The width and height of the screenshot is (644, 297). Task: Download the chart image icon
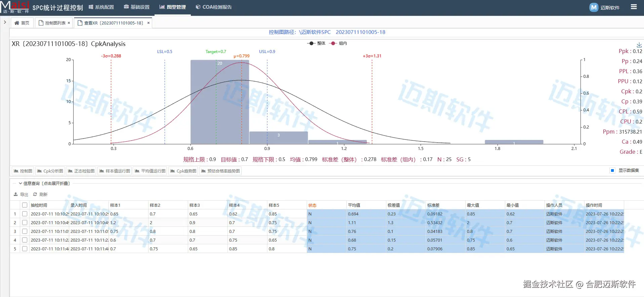tap(639, 45)
